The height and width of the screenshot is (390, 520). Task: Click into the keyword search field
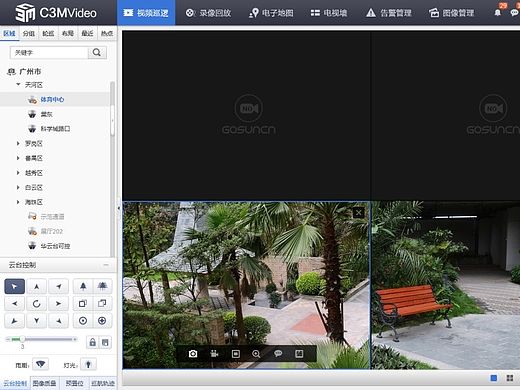tap(49, 52)
